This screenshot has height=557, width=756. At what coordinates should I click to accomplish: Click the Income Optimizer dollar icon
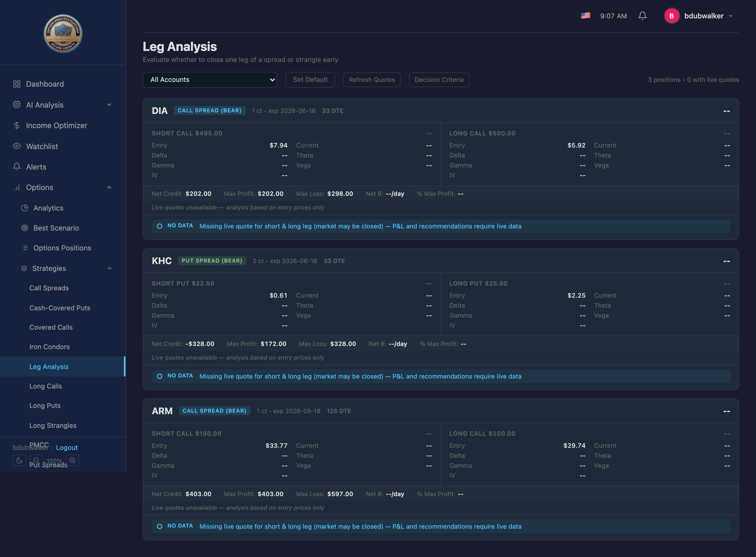17,125
